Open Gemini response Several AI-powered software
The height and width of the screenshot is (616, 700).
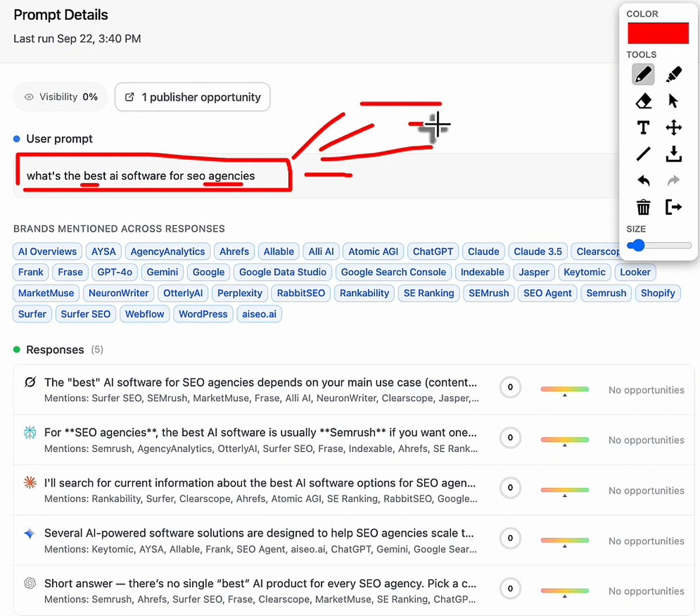pyautogui.click(x=353, y=541)
